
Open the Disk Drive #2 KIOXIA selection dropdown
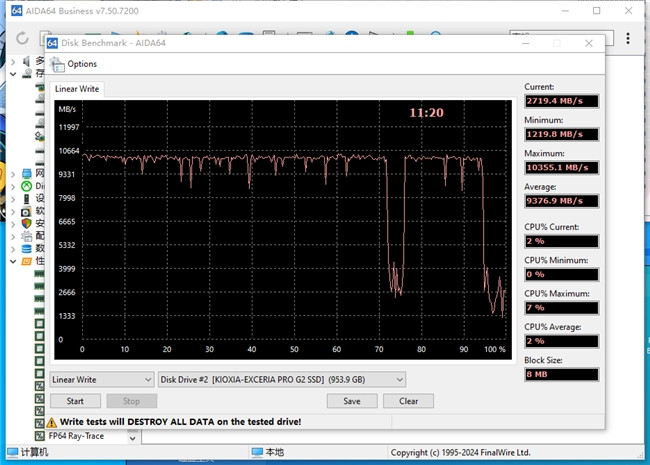pyautogui.click(x=282, y=380)
